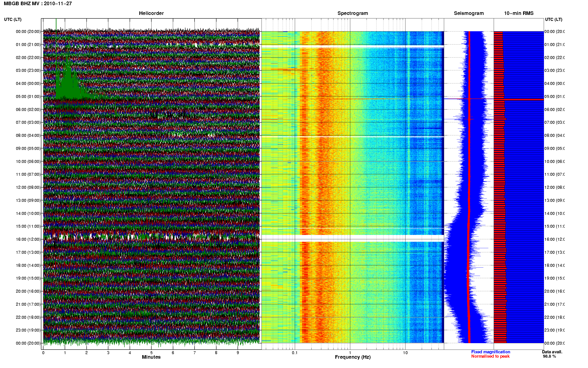Viewport: 588px width, 368px height.
Task: Click the '13:00 (09:00)' left time label
Action: pos(28,200)
